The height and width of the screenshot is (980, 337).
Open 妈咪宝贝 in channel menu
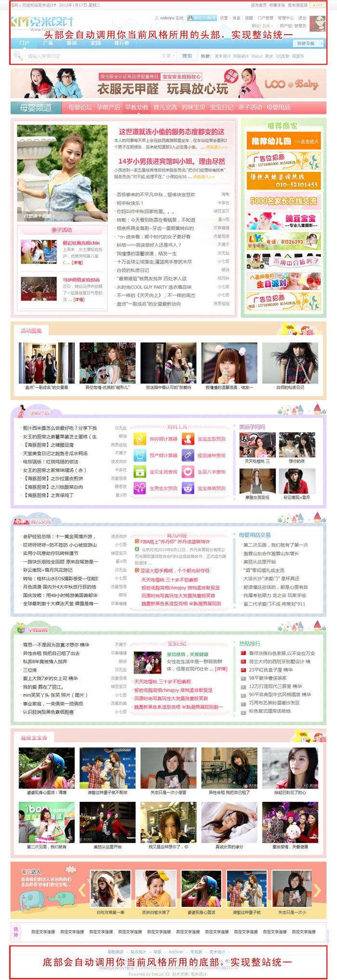coord(193,107)
